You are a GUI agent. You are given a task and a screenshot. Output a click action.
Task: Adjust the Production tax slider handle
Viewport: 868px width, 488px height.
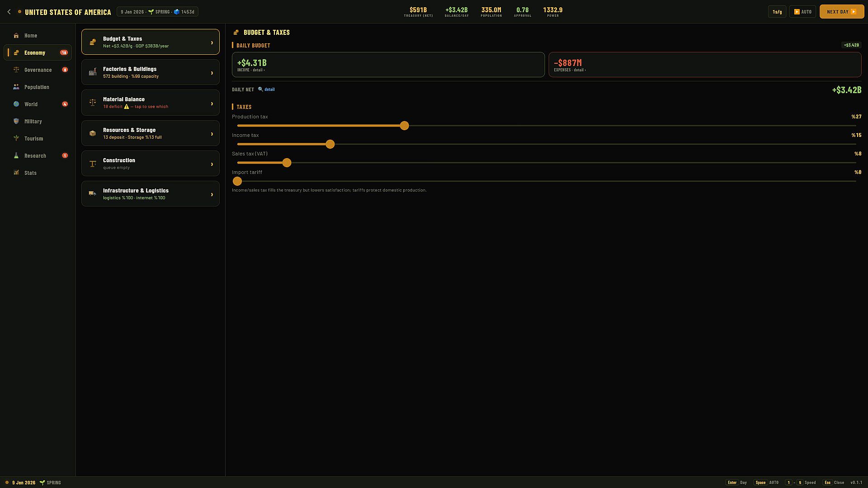point(404,126)
